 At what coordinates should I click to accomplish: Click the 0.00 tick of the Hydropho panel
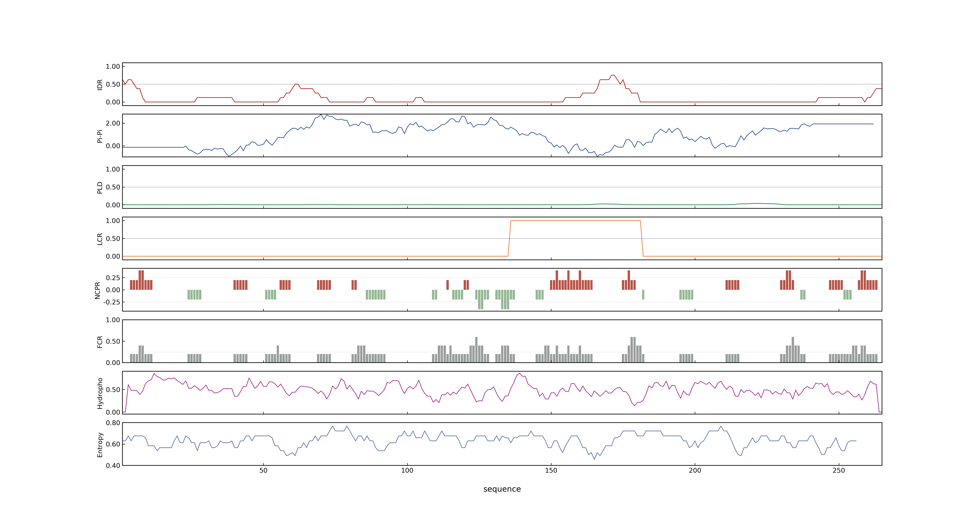click(113, 412)
